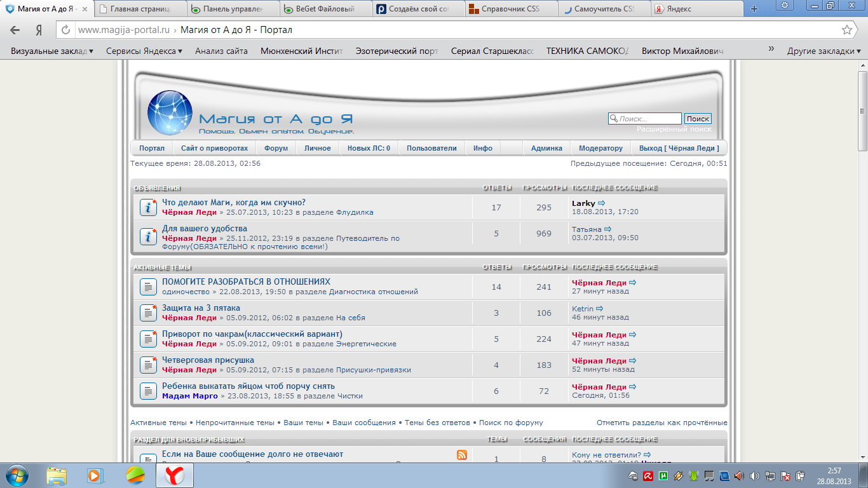
Task: Open the Yandex browser icon in the taskbar
Action: 175,475
